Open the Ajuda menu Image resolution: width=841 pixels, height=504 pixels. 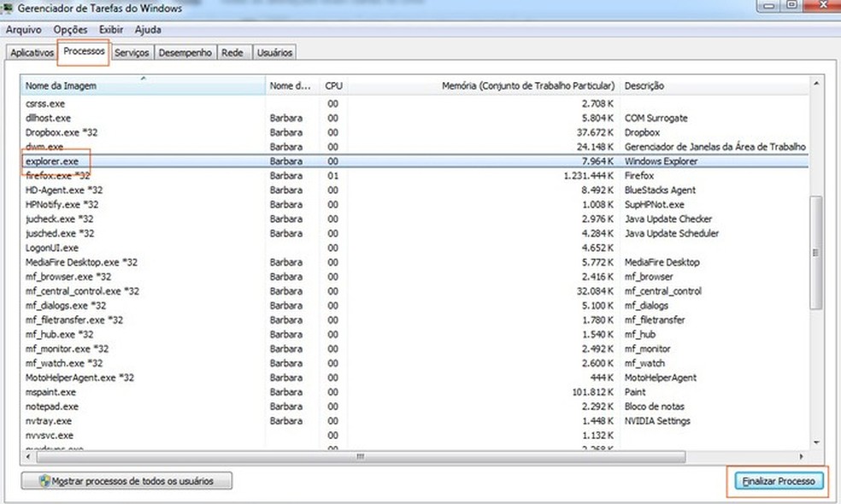tap(147, 29)
